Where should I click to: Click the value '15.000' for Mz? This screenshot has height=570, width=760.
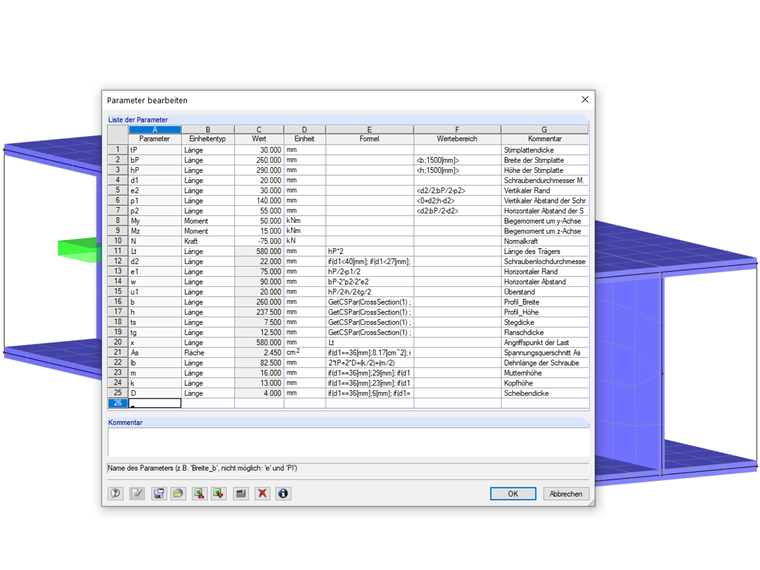(x=259, y=231)
